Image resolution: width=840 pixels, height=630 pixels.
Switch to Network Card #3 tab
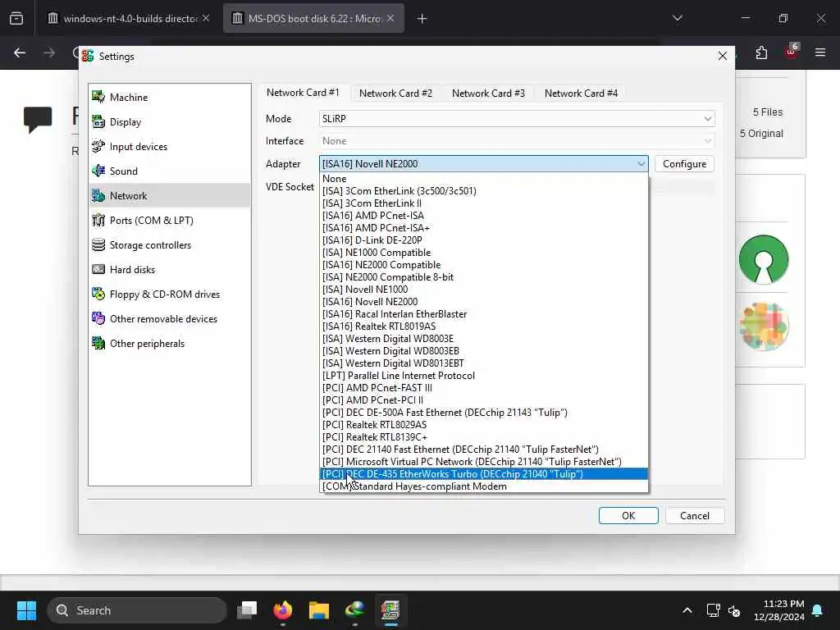coord(488,94)
